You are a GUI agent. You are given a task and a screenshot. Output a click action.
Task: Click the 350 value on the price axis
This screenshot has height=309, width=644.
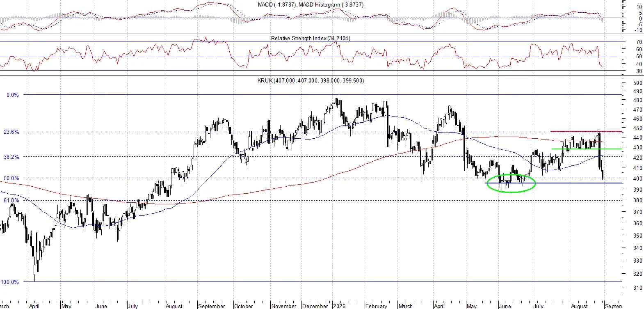coord(638,236)
